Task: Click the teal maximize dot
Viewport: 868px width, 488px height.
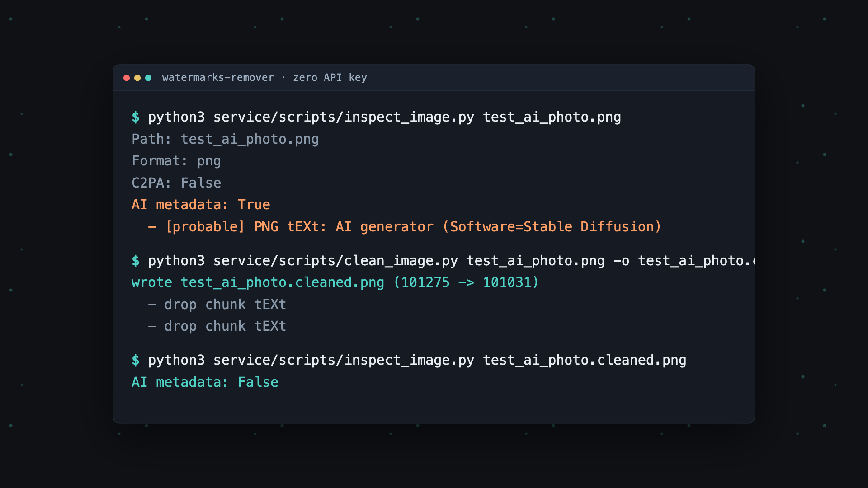Action: pos(148,78)
